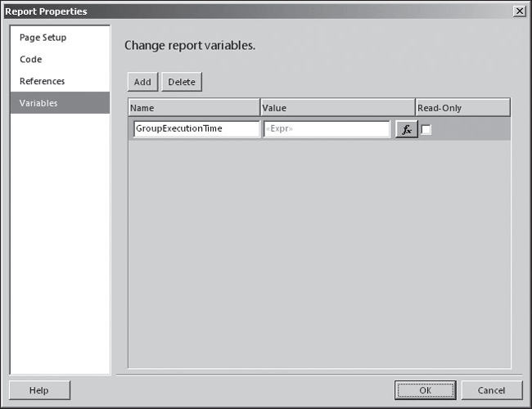The width and height of the screenshot is (532, 409).
Task: Close the Report Properties window
Action: click(520, 11)
